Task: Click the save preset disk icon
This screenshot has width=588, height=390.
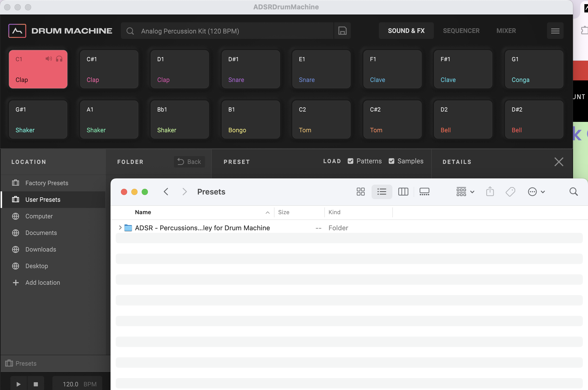Action: click(342, 31)
